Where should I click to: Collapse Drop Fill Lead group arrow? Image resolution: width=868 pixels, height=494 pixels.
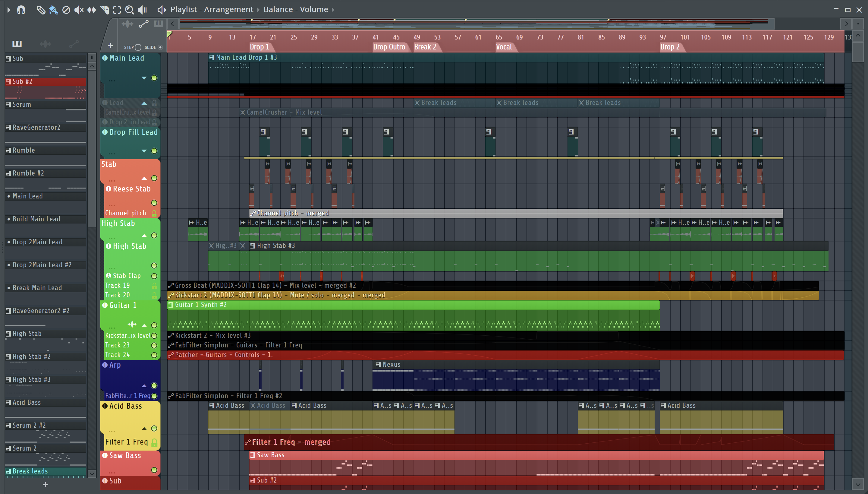pos(144,151)
